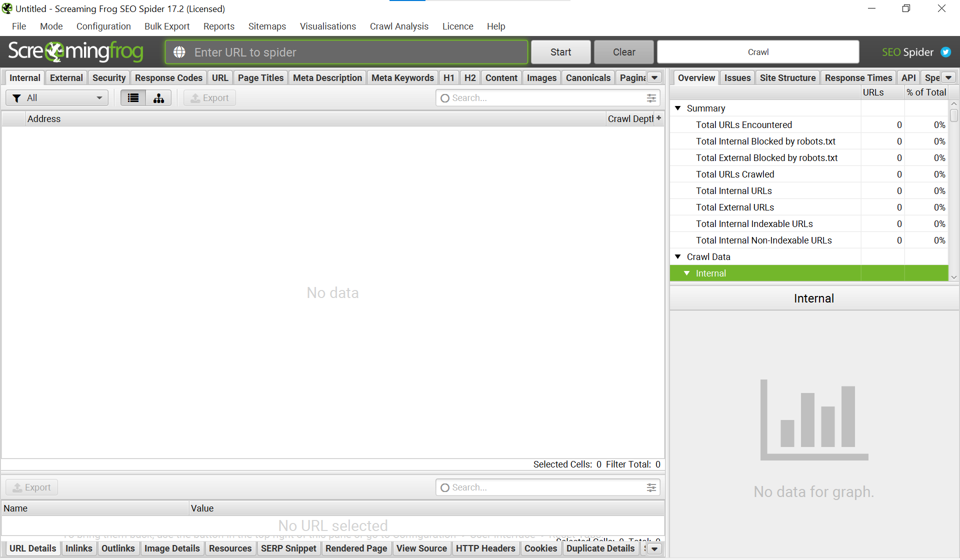Open the HTTP Headers tab
Viewport: 960px width, 560px height.
click(485, 548)
